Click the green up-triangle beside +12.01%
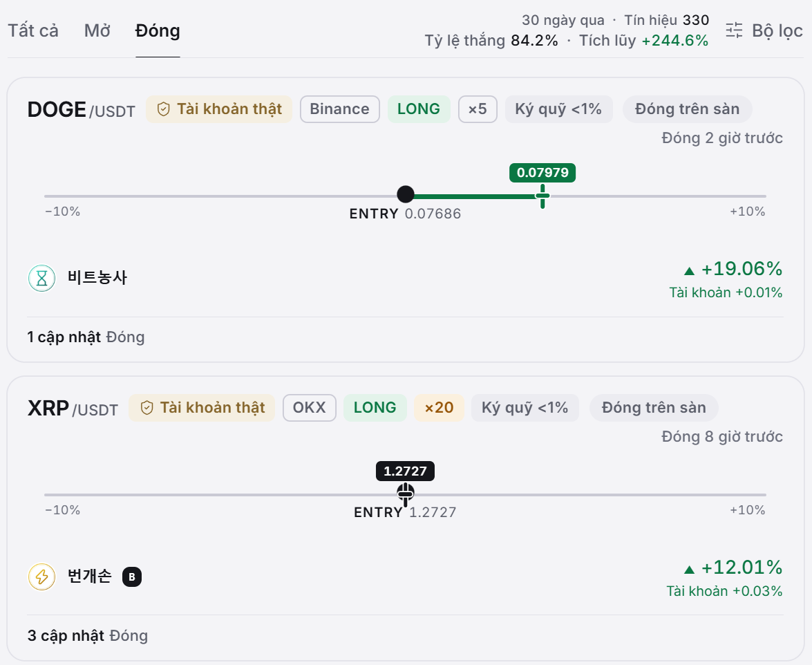The image size is (812, 665). [x=689, y=570]
